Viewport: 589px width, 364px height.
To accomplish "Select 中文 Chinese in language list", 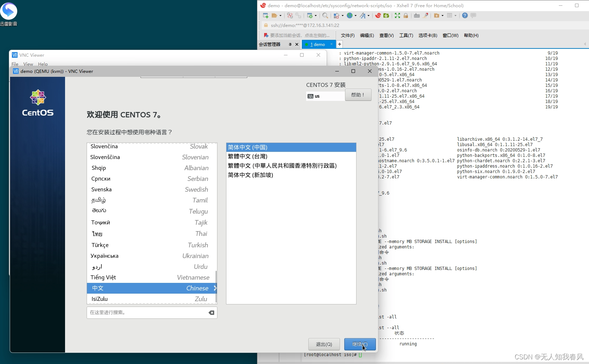I will pos(151,288).
